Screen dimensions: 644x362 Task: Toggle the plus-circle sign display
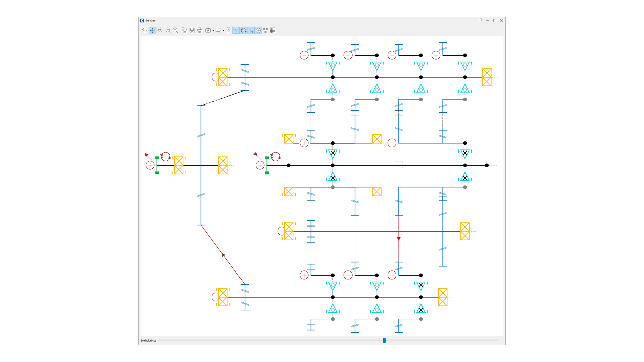coord(258,31)
